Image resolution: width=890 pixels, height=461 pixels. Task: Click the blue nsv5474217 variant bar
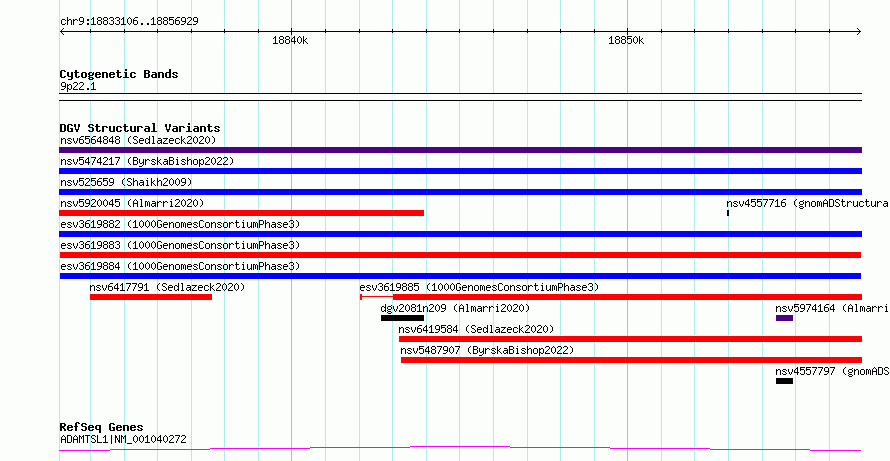click(x=460, y=171)
